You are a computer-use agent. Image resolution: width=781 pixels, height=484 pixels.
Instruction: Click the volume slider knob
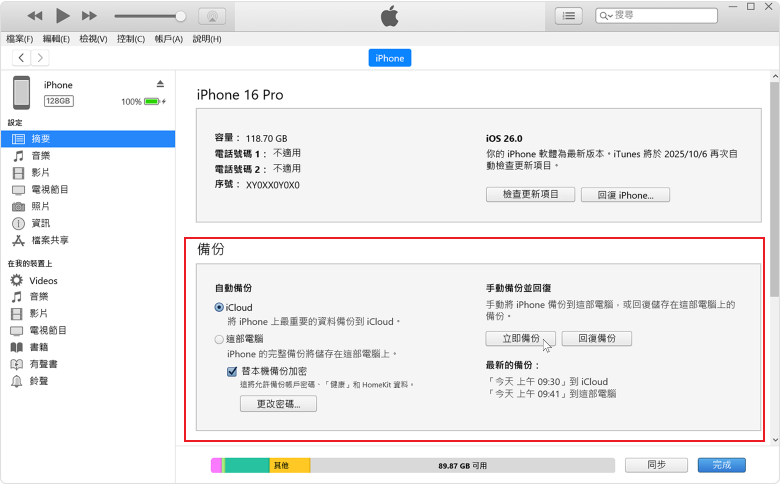coord(180,16)
